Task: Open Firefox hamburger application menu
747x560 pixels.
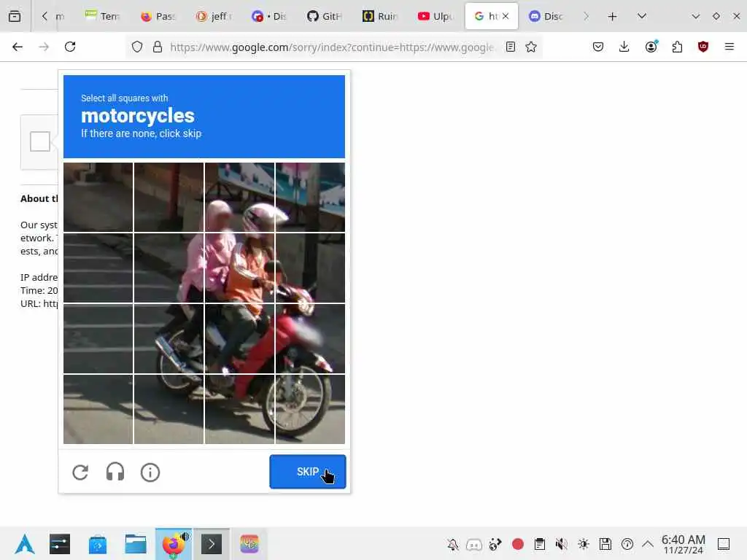Action: pos(729,47)
